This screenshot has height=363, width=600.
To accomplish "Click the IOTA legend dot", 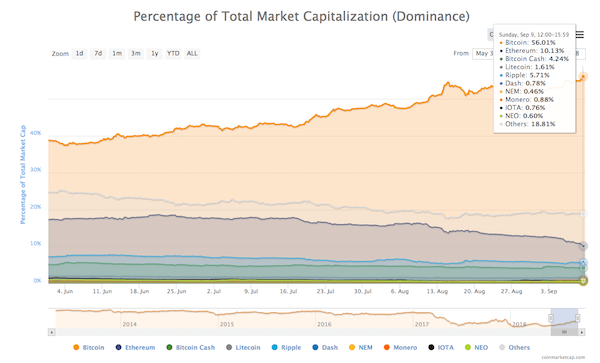I will pyautogui.click(x=431, y=347).
